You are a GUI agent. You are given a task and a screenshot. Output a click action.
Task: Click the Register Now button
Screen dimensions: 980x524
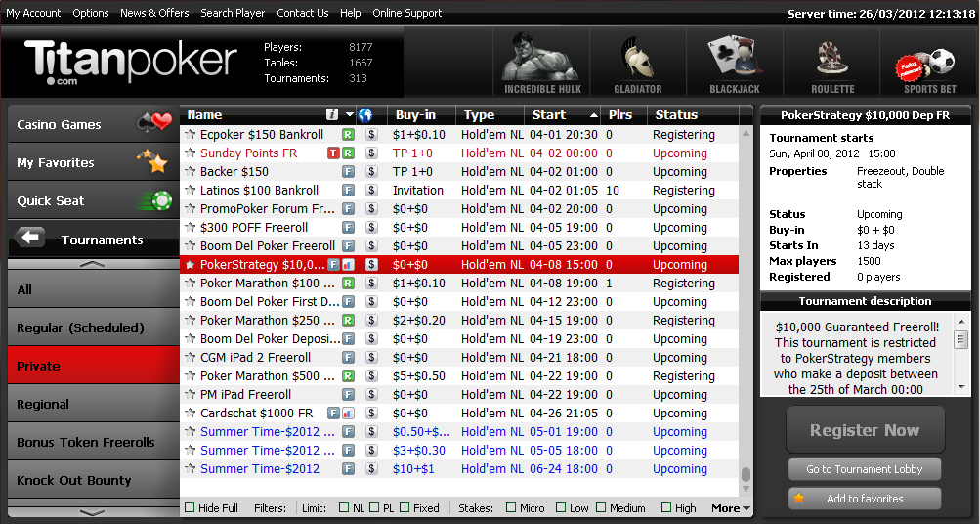click(x=865, y=429)
